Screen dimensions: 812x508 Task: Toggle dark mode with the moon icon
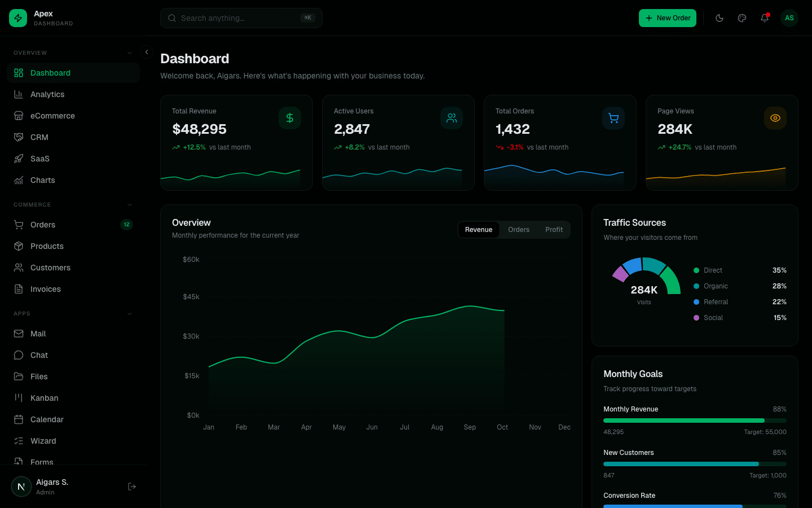[x=720, y=17]
